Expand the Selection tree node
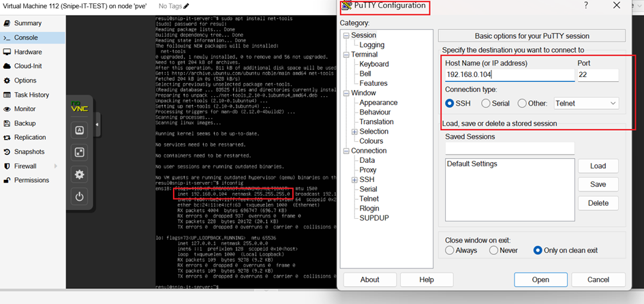644x304 pixels. [354, 132]
